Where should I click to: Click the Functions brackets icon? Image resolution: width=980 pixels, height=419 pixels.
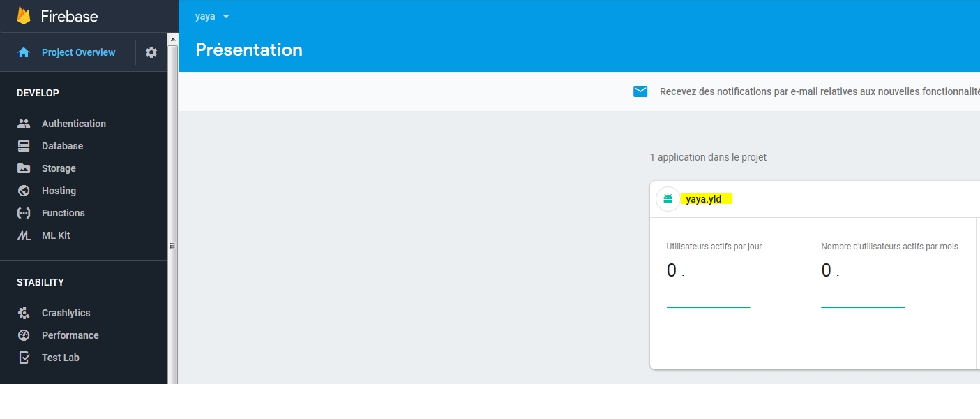(24, 213)
